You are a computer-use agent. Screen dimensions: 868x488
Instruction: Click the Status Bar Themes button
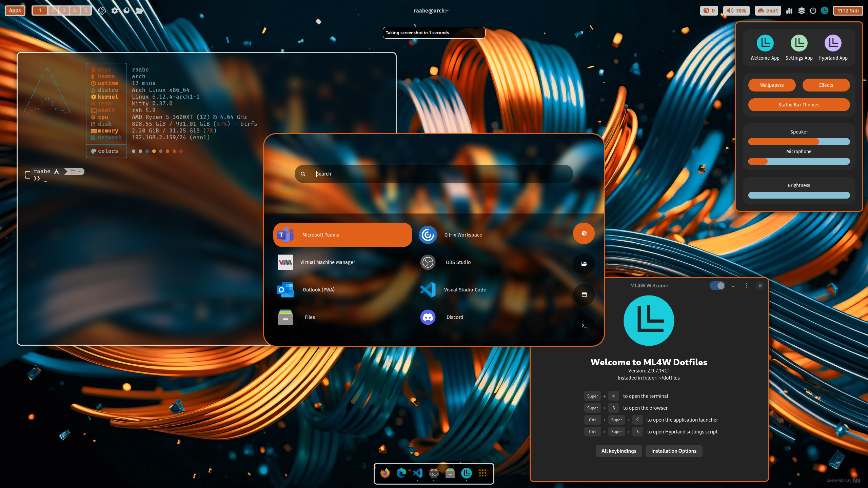(x=798, y=105)
